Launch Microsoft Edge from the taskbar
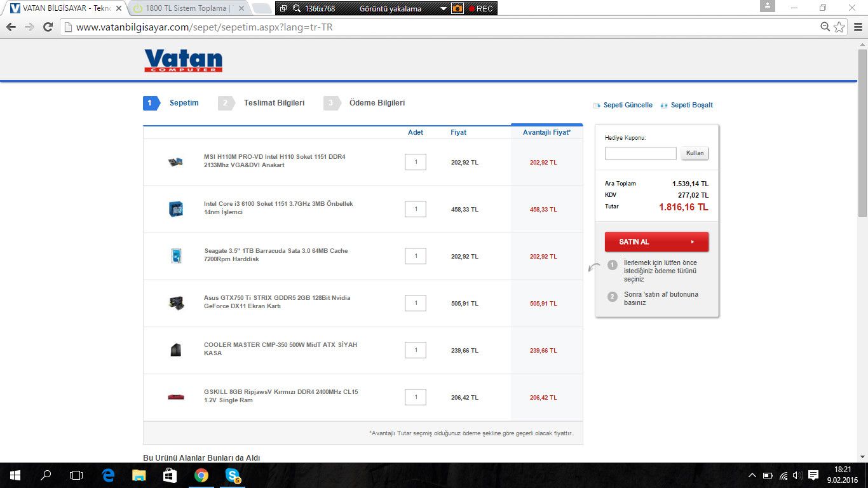Screen dimensions: 868x488 [x=108, y=475]
